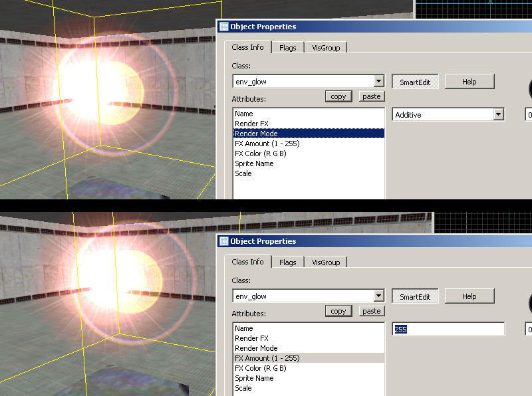This screenshot has height=396, width=532.
Task: Open Class Info tab in Additive dialog
Action: click(247, 47)
